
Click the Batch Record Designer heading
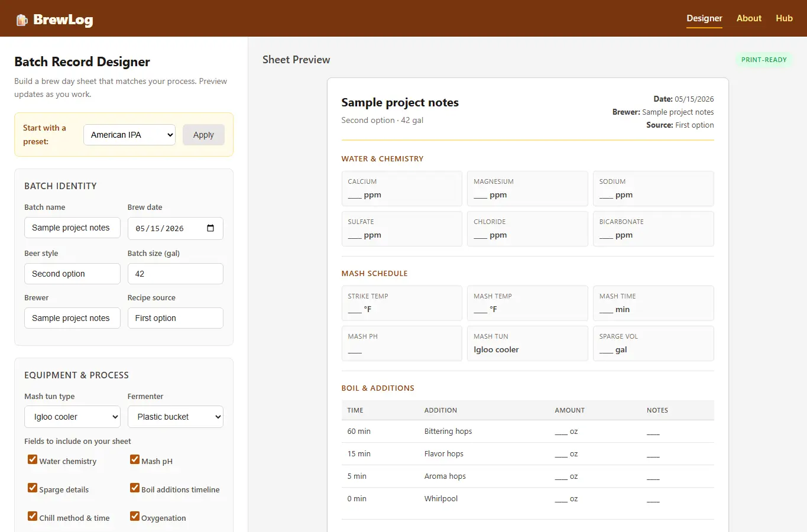82,62
